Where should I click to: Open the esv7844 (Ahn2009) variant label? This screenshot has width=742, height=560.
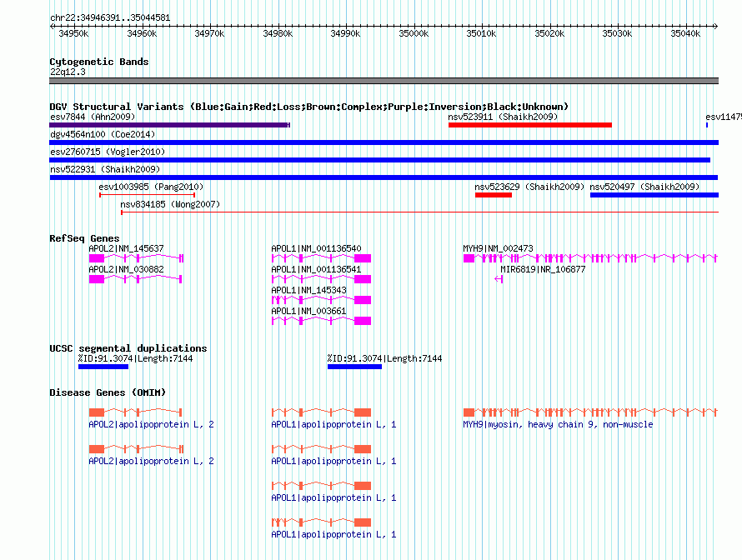[x=93, y=117]
